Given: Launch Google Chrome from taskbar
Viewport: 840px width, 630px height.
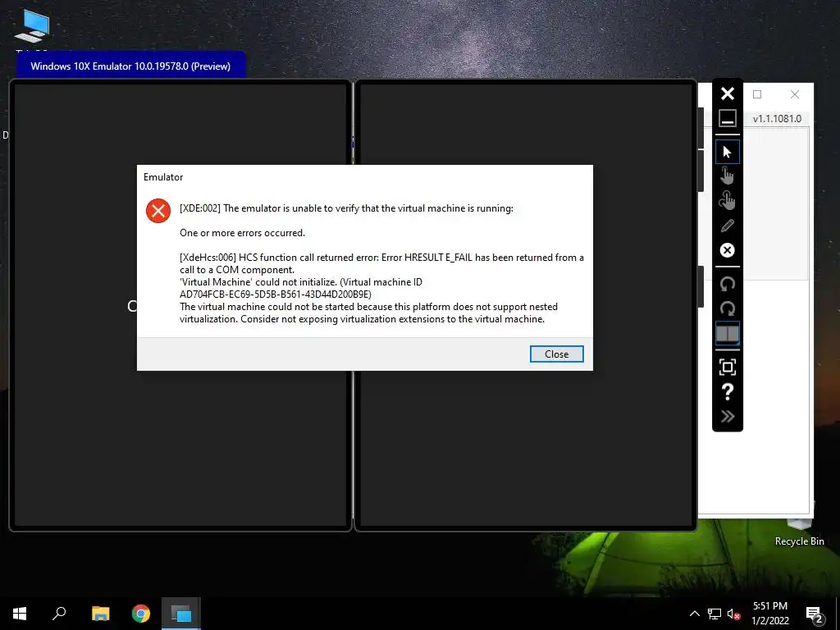Looking at the screenshot, I should 141,614.
